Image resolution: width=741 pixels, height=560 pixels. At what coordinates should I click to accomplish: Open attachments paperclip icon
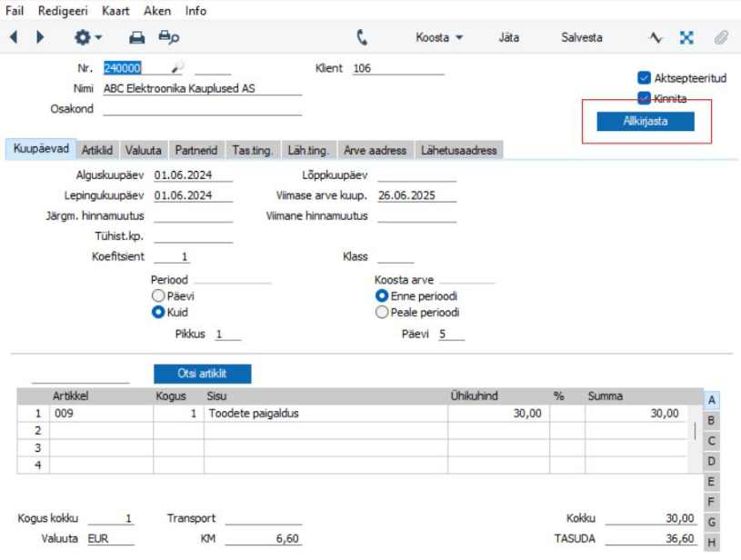[x=721, y=37]
